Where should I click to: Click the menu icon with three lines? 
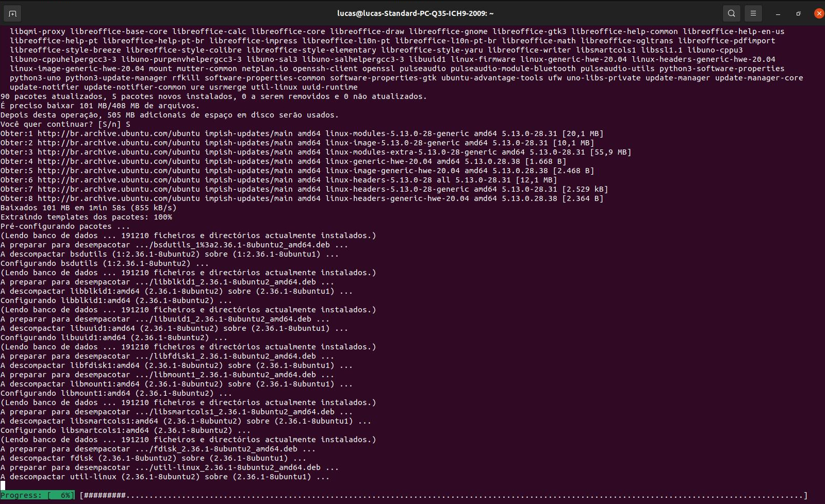coord(753,13)
